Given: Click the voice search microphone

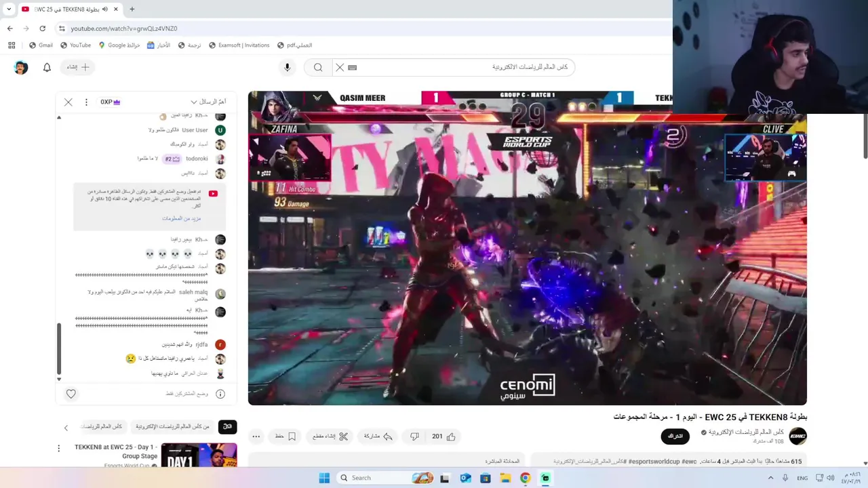Looking at the screenshot, I should (288, 67).
